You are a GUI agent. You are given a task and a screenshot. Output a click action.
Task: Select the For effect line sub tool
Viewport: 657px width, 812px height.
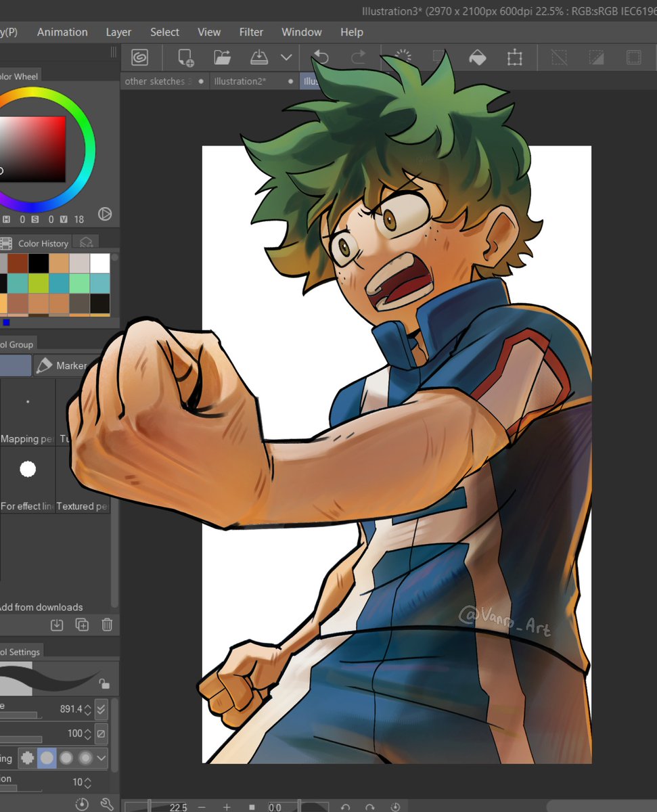click(28, 480)
